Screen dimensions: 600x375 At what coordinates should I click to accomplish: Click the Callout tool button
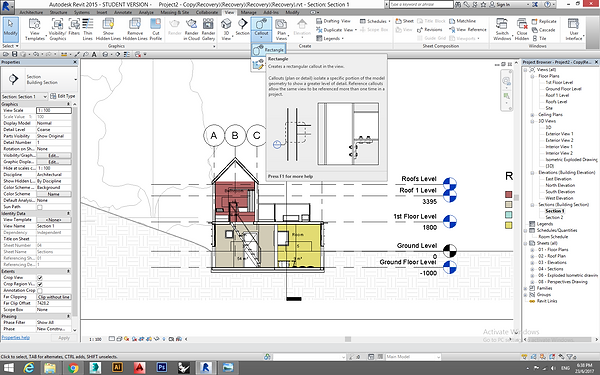pos(261,28)
